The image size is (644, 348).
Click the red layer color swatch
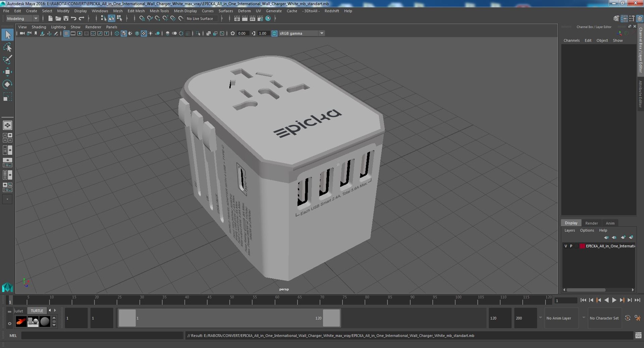582,246
